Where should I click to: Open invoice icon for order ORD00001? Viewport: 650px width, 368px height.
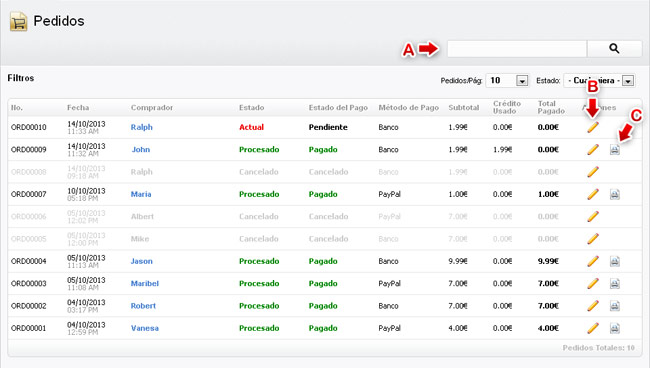click(615, 329)
